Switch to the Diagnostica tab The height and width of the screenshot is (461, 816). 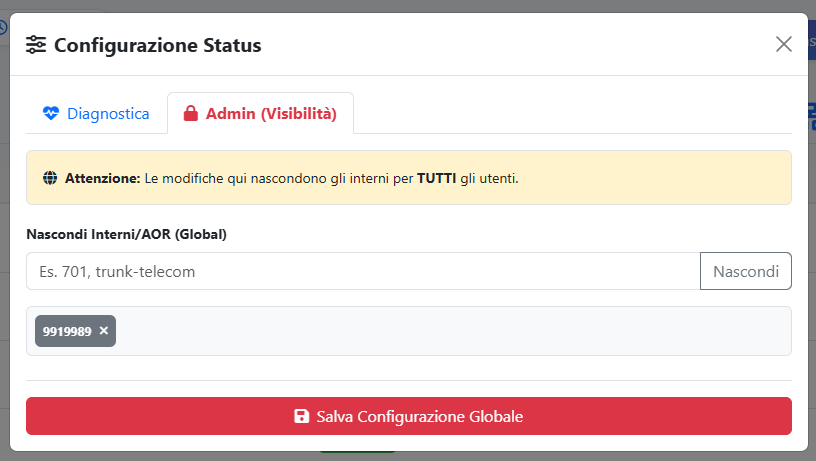click(96, 114)
